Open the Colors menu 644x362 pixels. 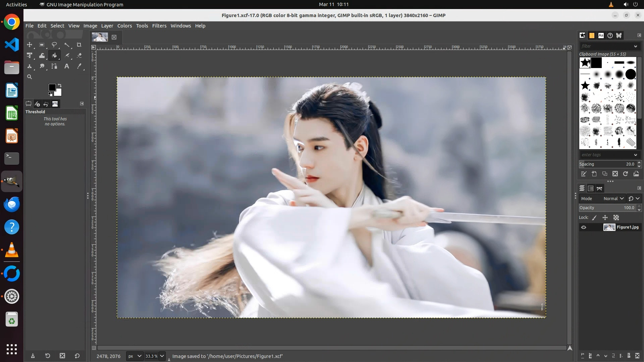124,26
